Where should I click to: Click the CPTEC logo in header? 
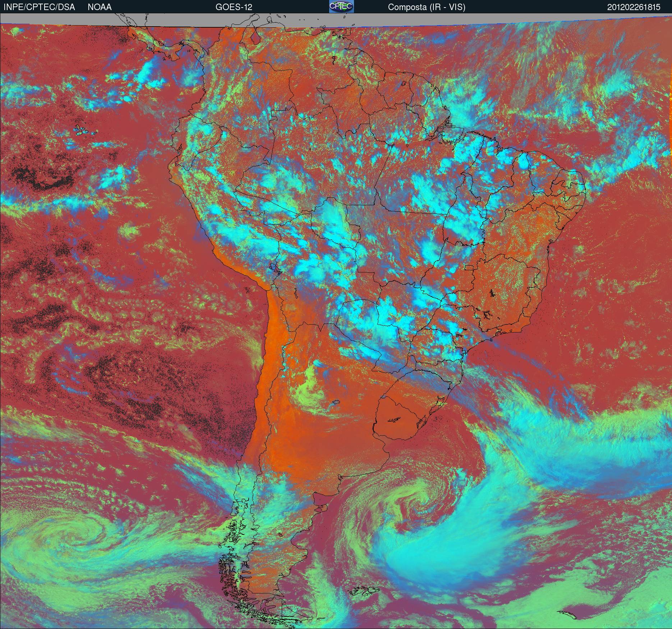341,6
